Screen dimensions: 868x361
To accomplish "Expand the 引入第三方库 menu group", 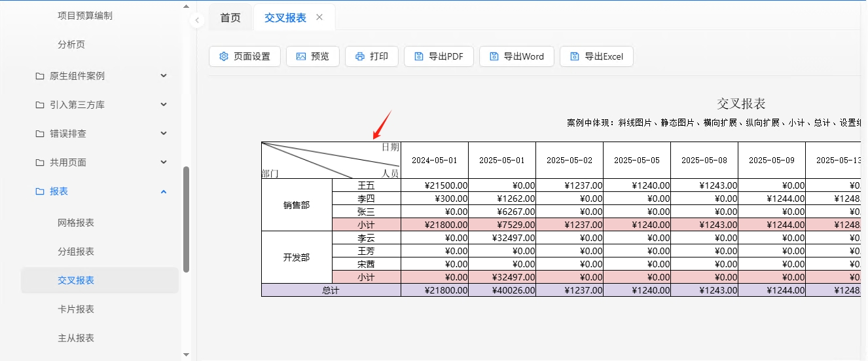I will pos(164,105).
